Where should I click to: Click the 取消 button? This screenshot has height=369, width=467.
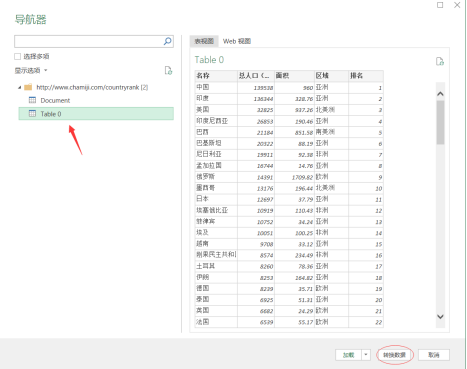434,355
